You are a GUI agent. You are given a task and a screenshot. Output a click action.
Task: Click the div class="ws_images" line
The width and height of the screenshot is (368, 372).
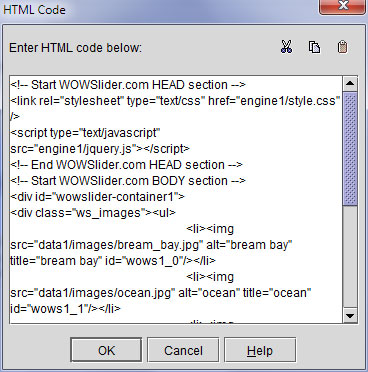[93, 213]
